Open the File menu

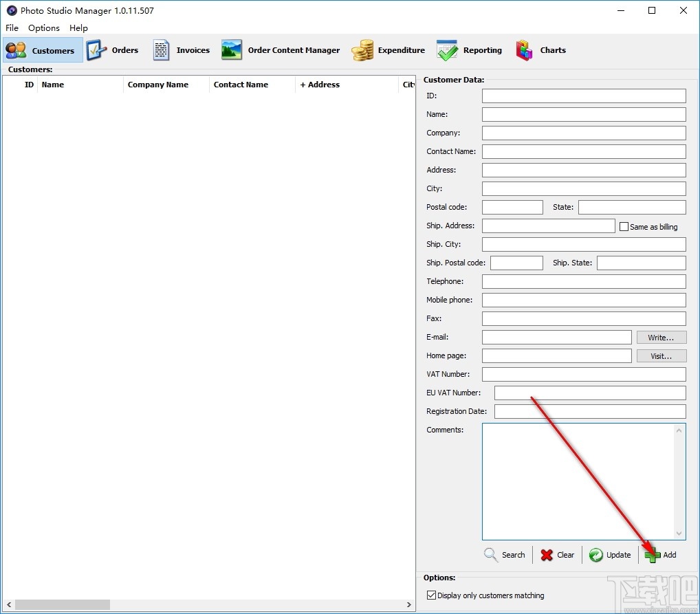[12, 28]
